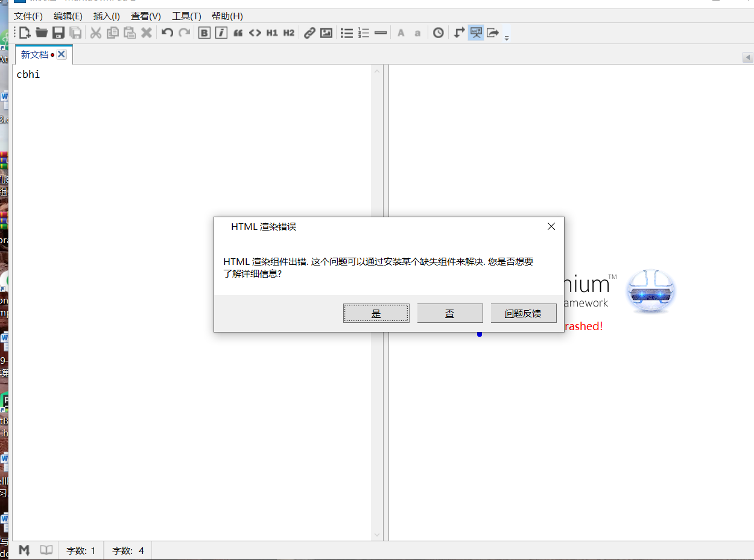Open a file with the folder icon
754x560 pixels.
point(42,33)
